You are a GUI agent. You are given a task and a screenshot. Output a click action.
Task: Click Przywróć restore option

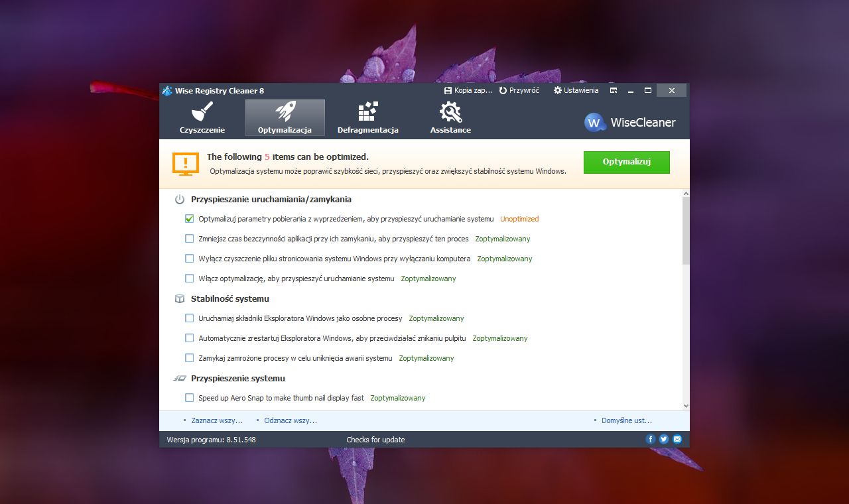pos(519,90)
